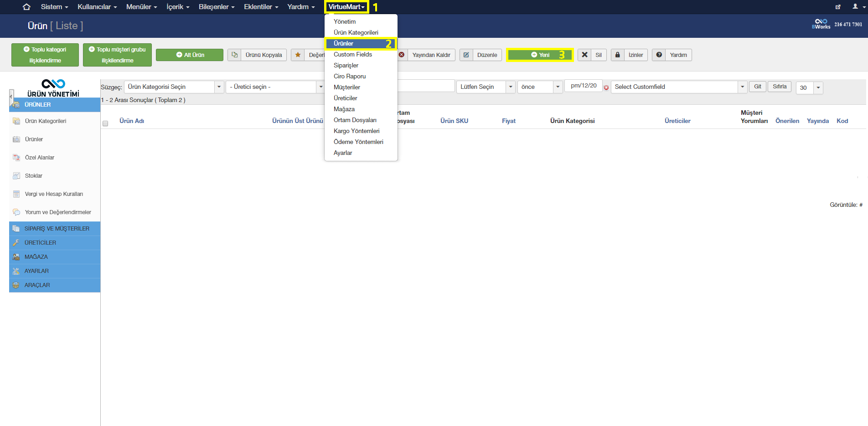Click the Yeni new product button
The image size is (868, 426).
tap(540, 55)
